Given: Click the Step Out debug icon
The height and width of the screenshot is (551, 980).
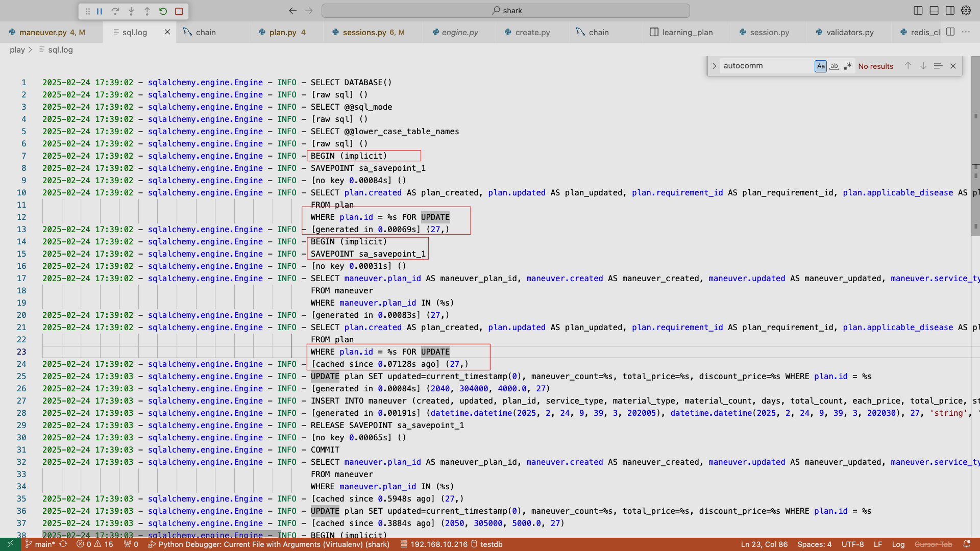Looking at the screenshot, I should click(x=147, y=11).
